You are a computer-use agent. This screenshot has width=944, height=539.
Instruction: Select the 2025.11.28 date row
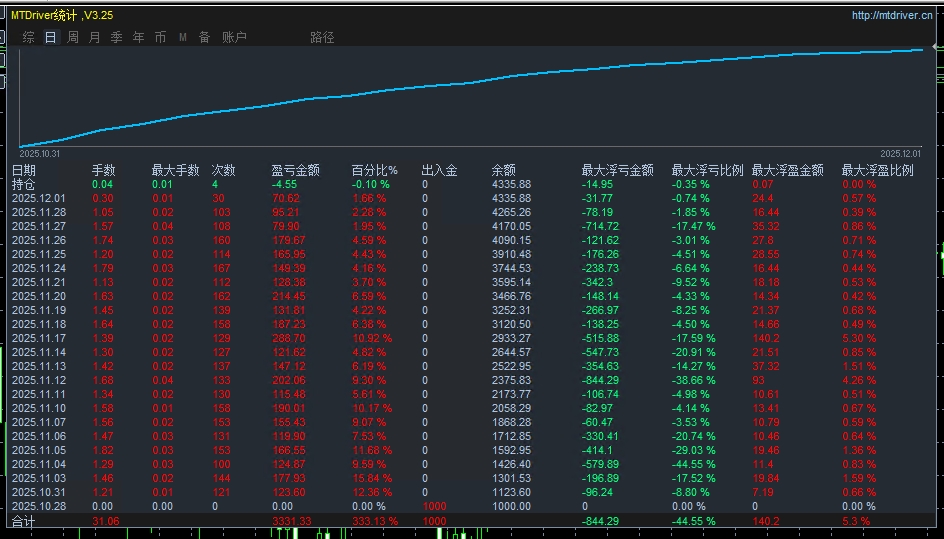pos(39,212)
